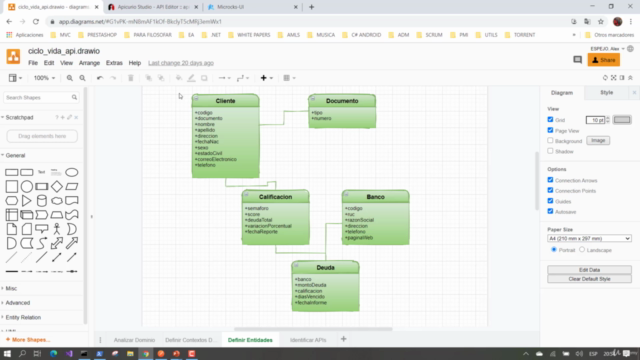Open the More Shapes link
The width and height of the screenshot is (640, 360).
coord(28,340)
